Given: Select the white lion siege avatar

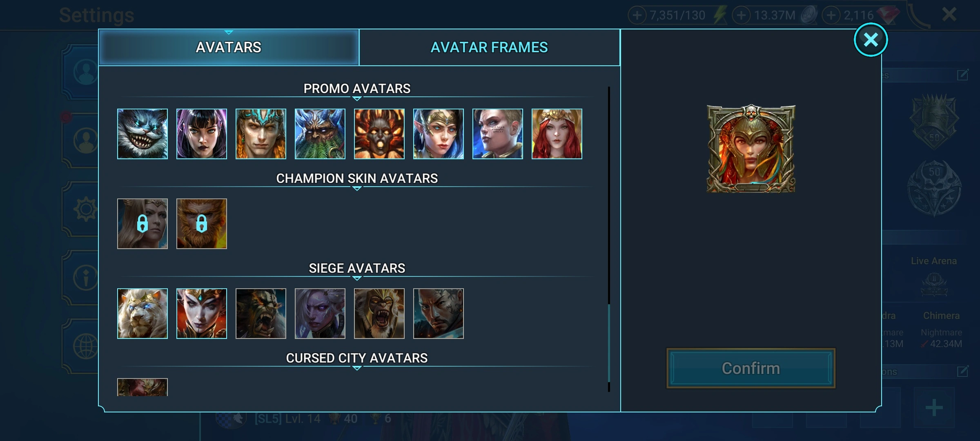Looking at the screenshot, I should coord(143,314).
